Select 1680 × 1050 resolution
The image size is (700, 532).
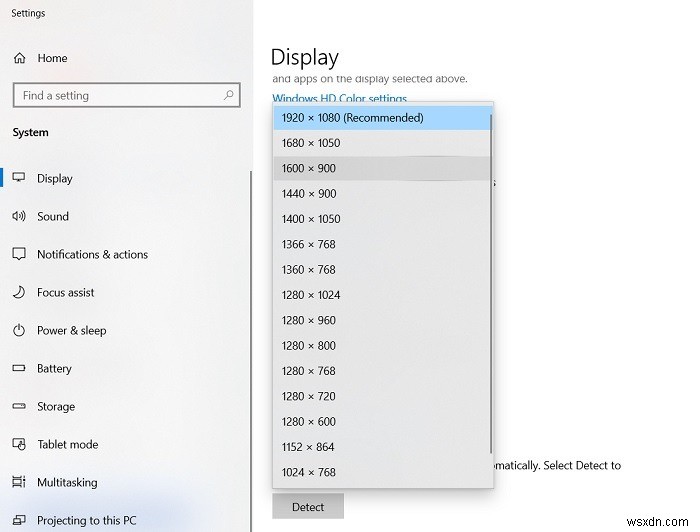tap(382, 143)
